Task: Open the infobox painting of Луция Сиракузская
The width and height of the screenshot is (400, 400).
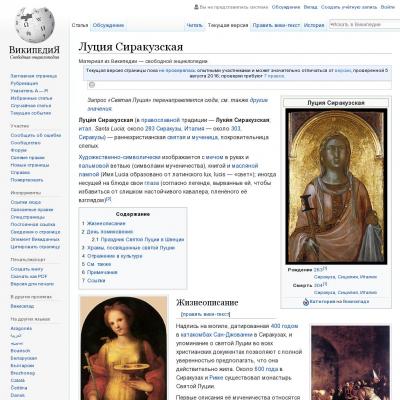Action: [336, 186]
